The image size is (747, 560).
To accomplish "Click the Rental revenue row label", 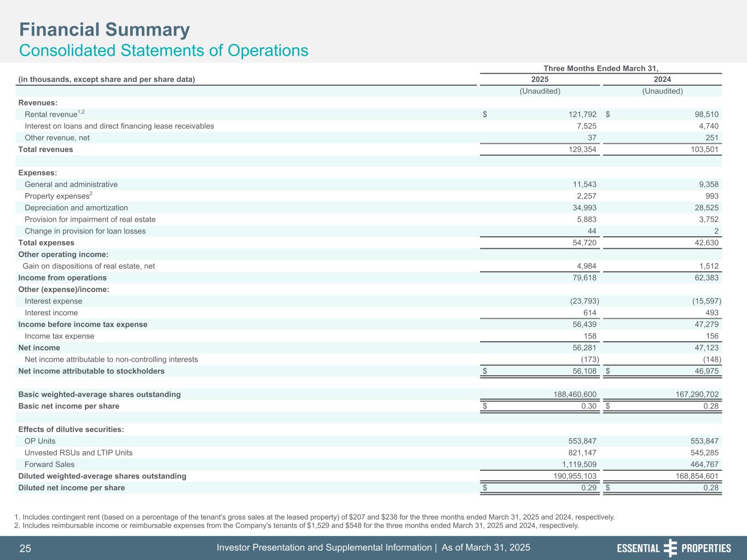I will [x=51, y=114].
